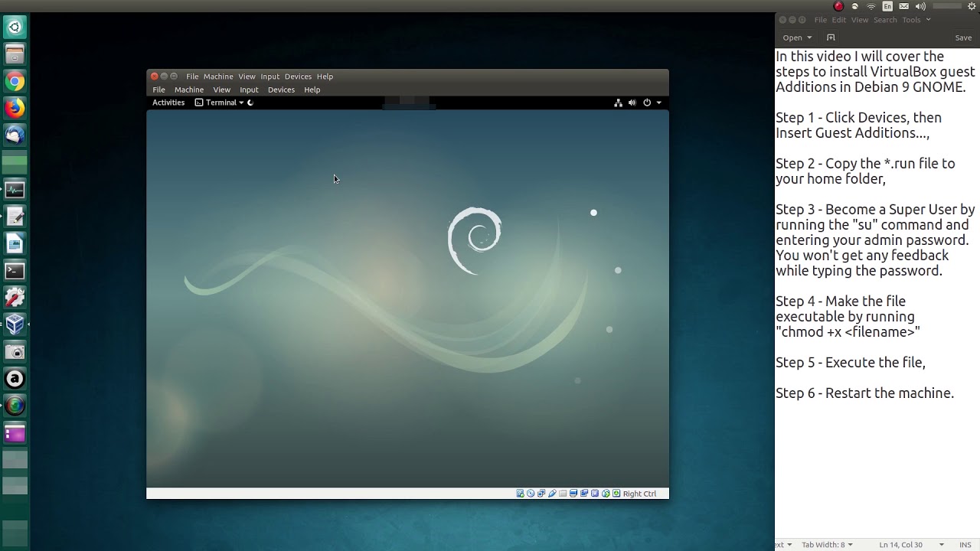The image size is (980, 551).
Task: Open the Wi-Fi network indicator in the Ubuntu panel
Action: point(871,6)
